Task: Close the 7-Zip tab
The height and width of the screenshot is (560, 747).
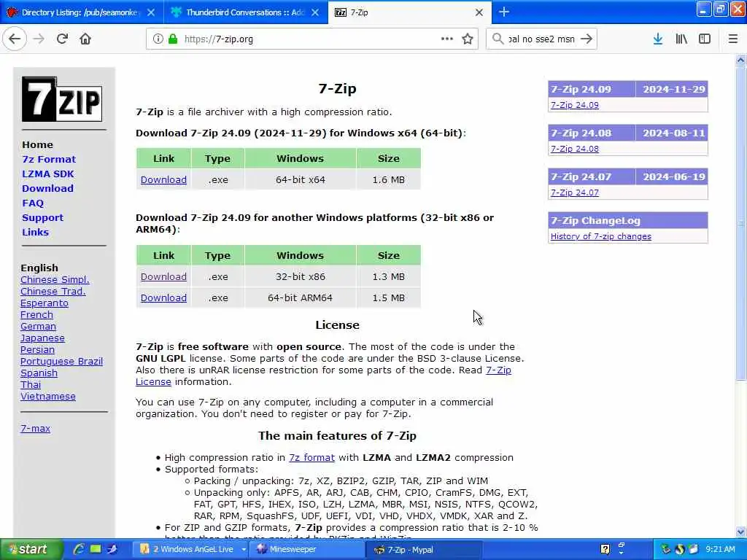Action: point(479,12)
